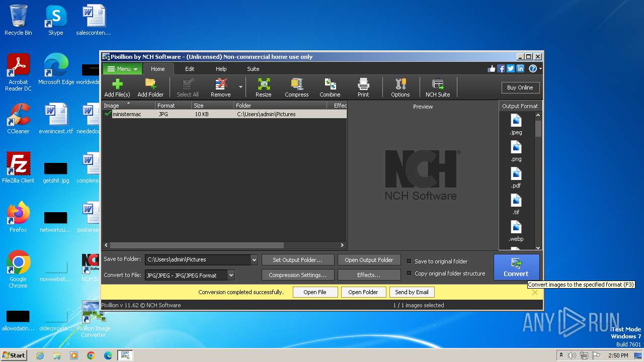The width and height of the screenshot is (644, 362).
Task: Click the Select All toolbar icon
Action: click(x=188, y=87)
